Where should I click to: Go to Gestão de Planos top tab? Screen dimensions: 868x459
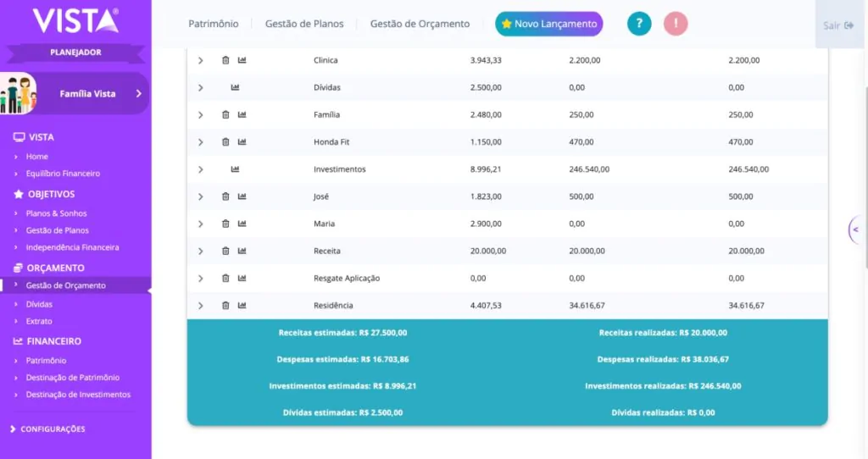coord(304,24)
